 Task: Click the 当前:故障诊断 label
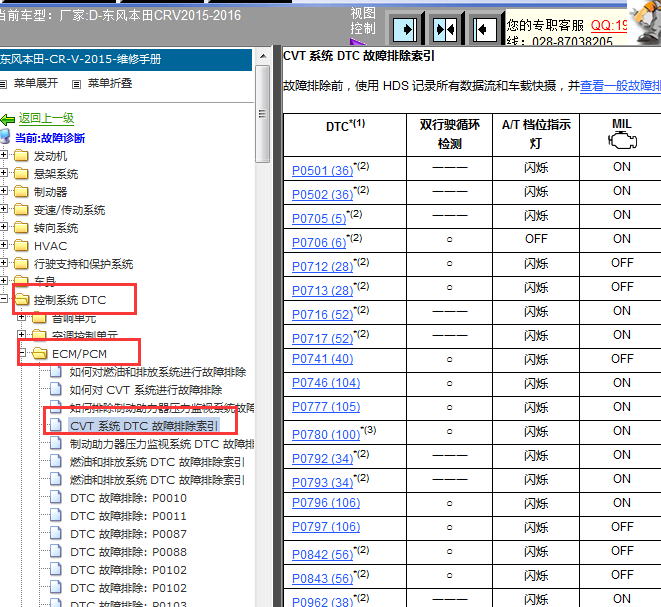(50, 138)
